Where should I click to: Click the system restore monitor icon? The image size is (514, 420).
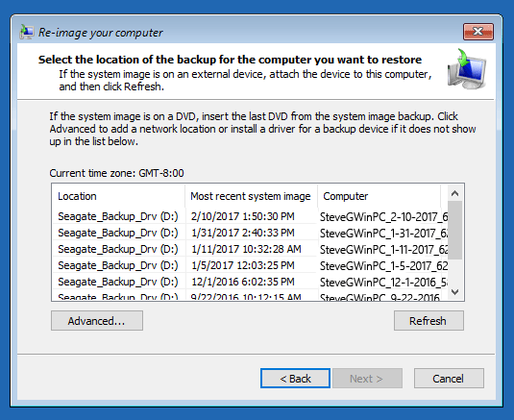click(467, 69)
